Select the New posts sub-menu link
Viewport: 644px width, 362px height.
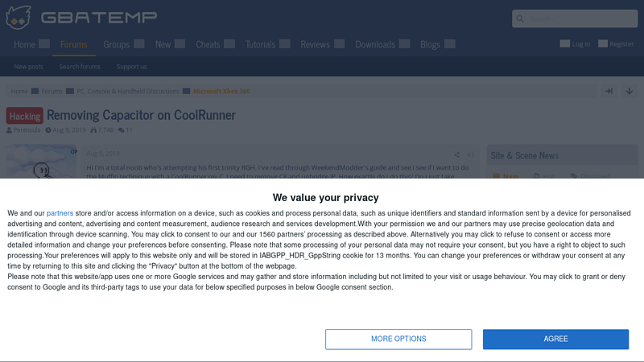coord(29,67)
